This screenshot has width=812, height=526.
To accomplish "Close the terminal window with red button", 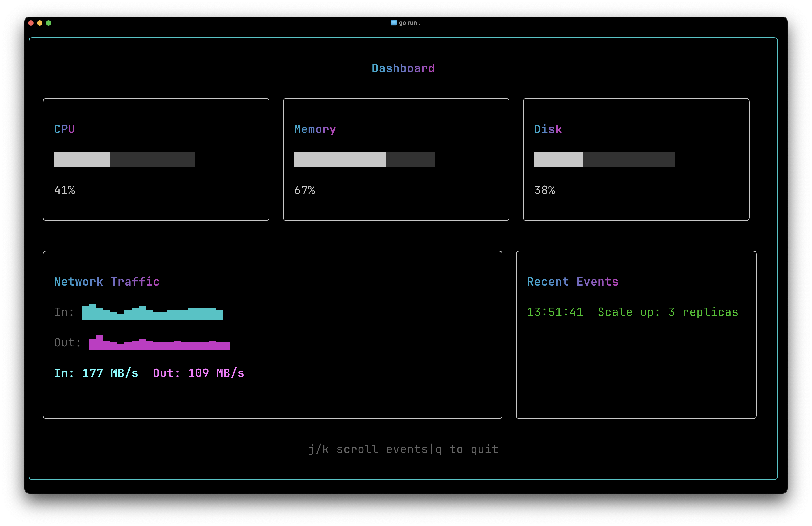I will [31, 23].
